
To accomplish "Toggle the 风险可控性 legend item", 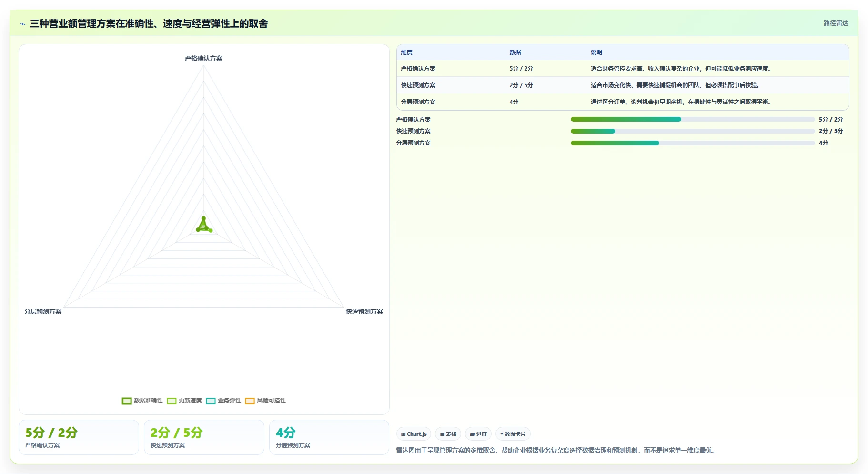I will coord(265,401).
